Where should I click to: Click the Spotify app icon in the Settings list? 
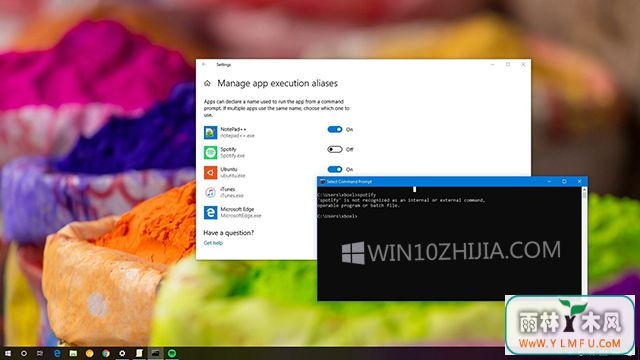point(211,152)
